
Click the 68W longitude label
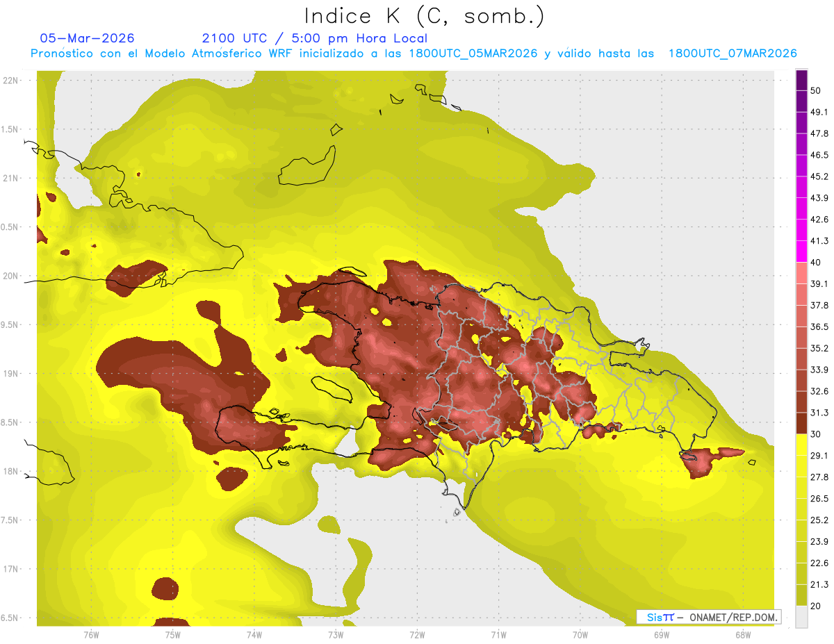tap(742, 635)
